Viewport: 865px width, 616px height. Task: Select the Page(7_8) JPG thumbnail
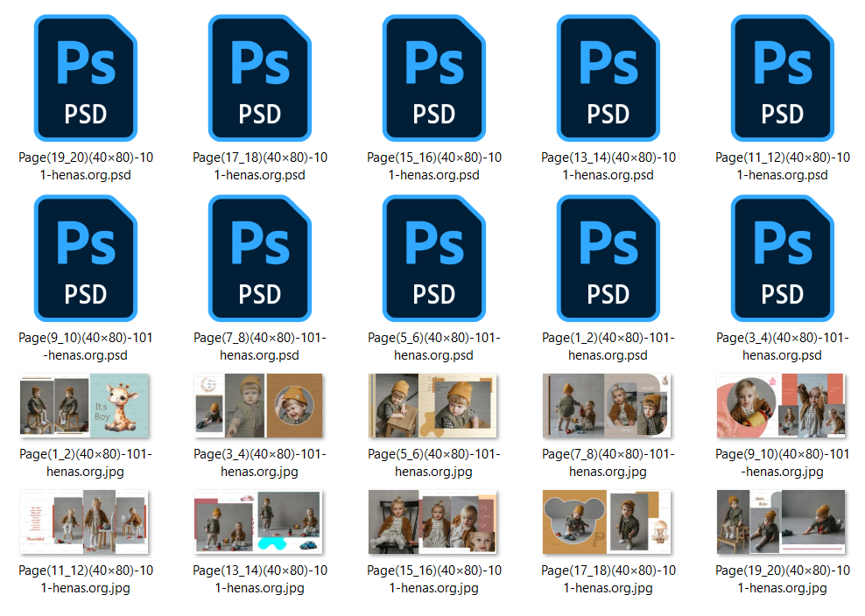click(607, 405)
